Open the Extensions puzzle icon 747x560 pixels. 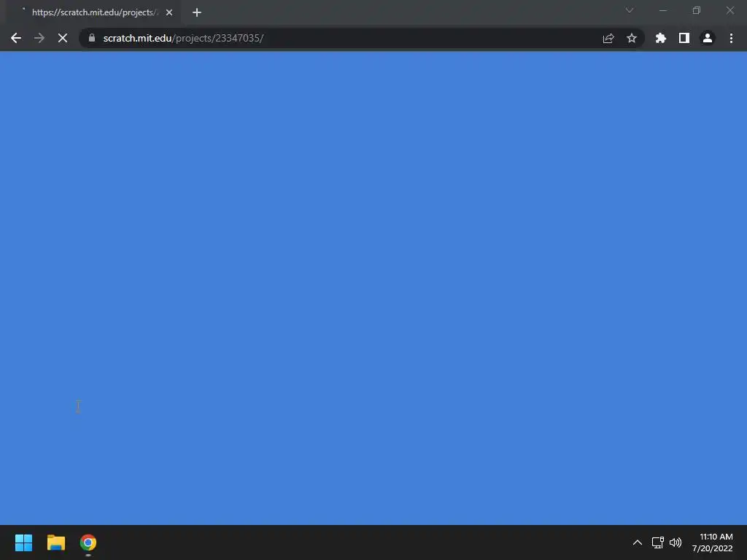tap(661, 38)
